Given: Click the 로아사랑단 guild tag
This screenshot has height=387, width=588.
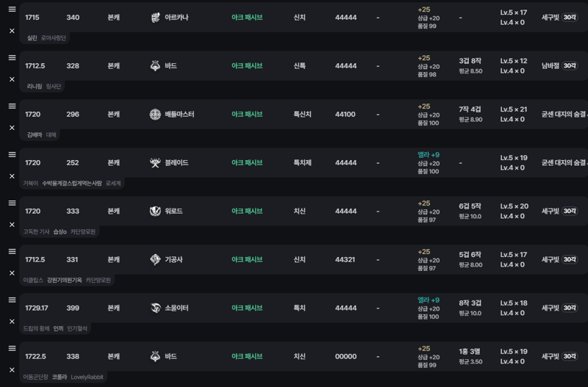Looking at the screenshot, I should point(53,38).
